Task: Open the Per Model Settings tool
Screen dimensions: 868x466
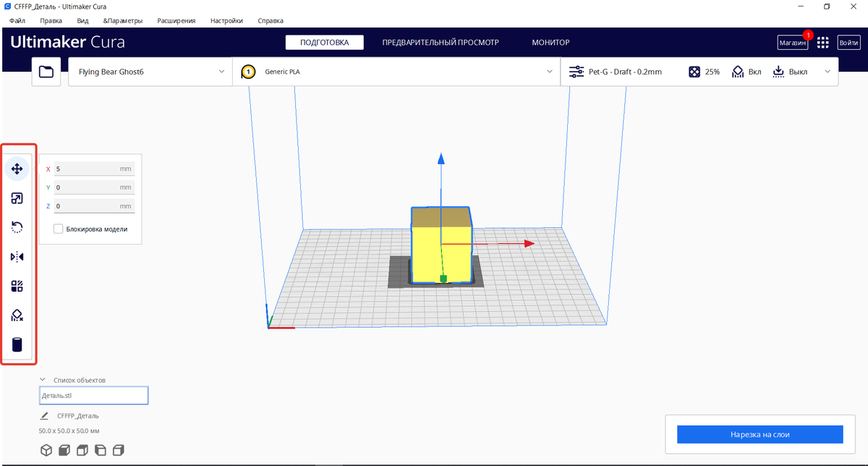Action: pos(17,286)
